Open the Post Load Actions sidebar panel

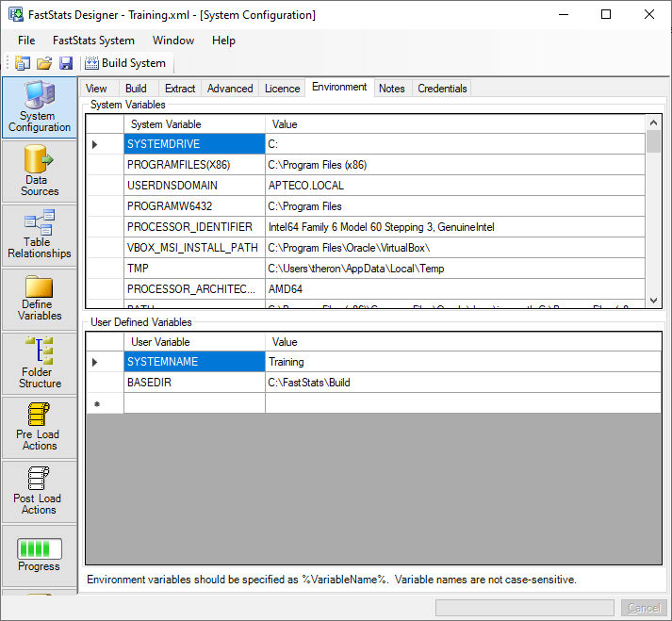coord(39,492)
